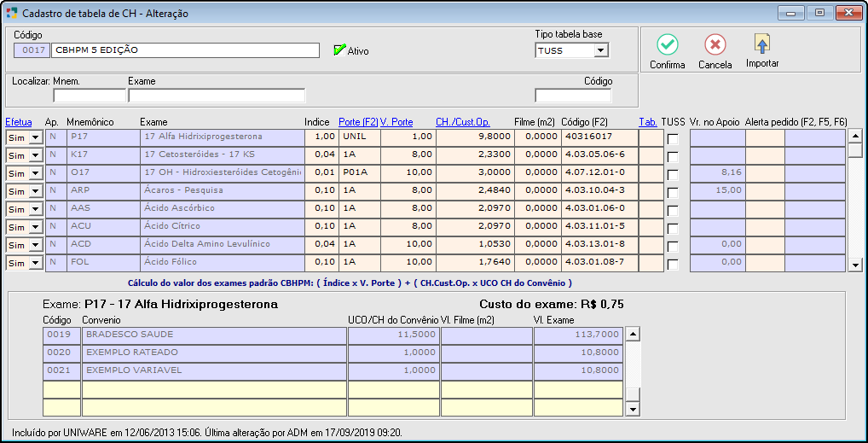The image size is (868, 443).
Task: Click the 113,7000 Vl. Exame value cell
Action: click(x=578, y=335)
